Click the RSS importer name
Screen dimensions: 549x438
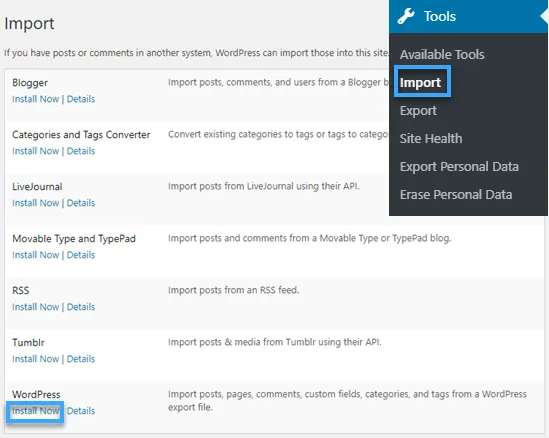click(21, 291)
